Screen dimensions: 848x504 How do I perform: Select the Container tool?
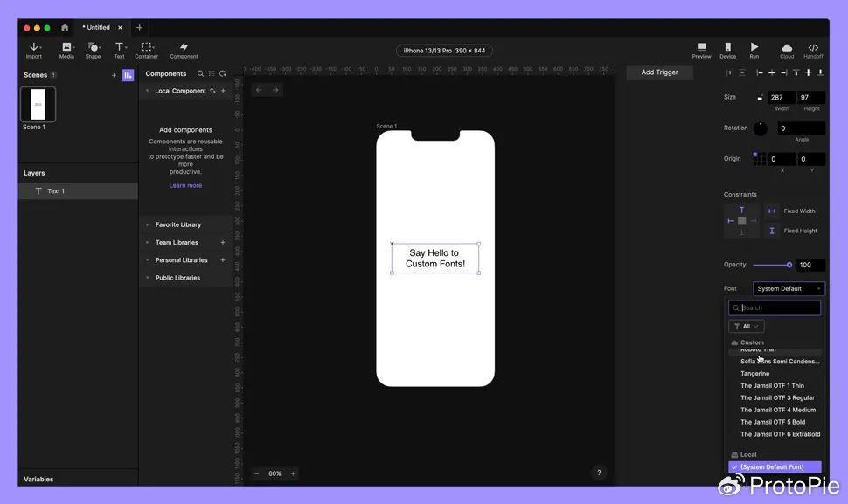point(147,51)
